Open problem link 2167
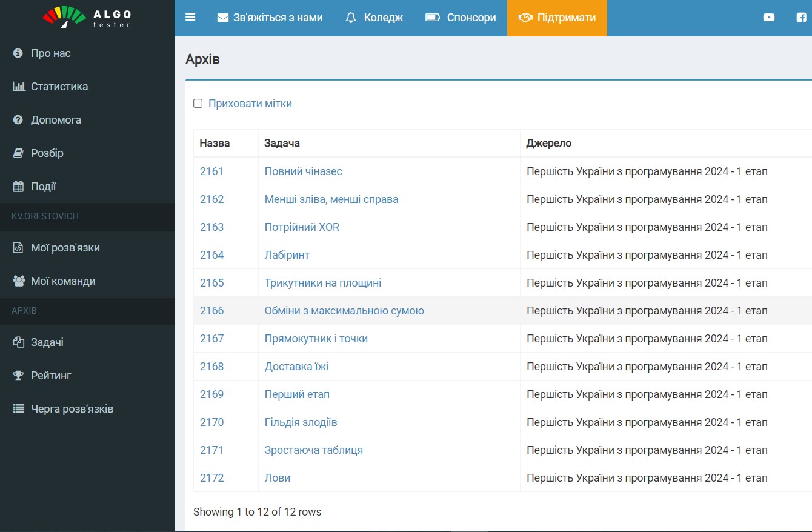This screenshot has height=532, width=812. point(211,339)
